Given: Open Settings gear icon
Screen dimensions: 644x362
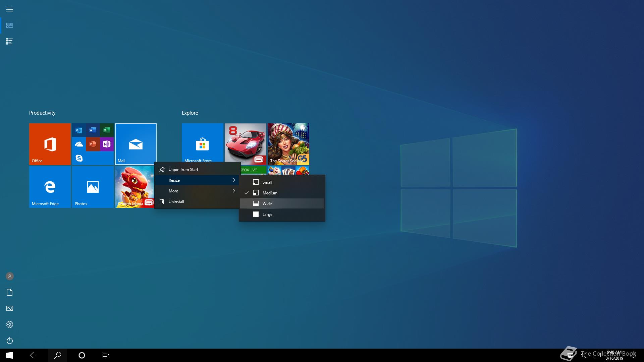Looking at the screenshot, I should pos(10,324).
